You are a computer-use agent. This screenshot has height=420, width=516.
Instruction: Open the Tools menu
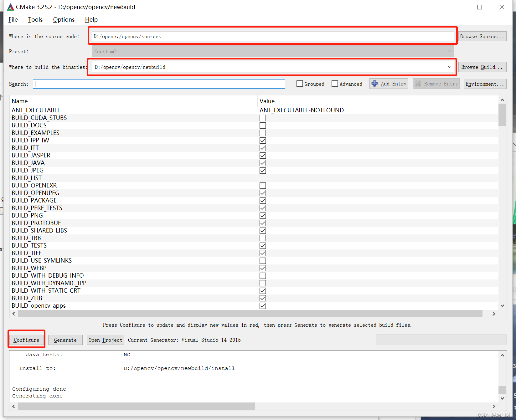tap(35, 19)
